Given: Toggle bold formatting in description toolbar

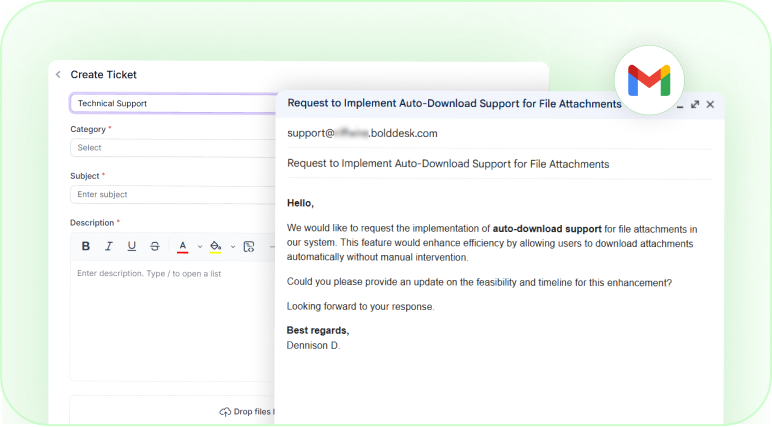Looking at the screenshot, I should tap(86, 246).
